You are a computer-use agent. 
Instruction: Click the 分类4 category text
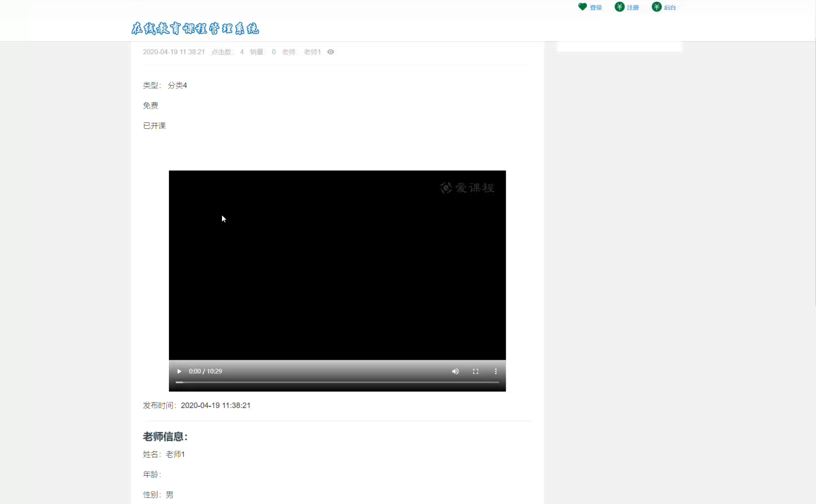(177, 85)
